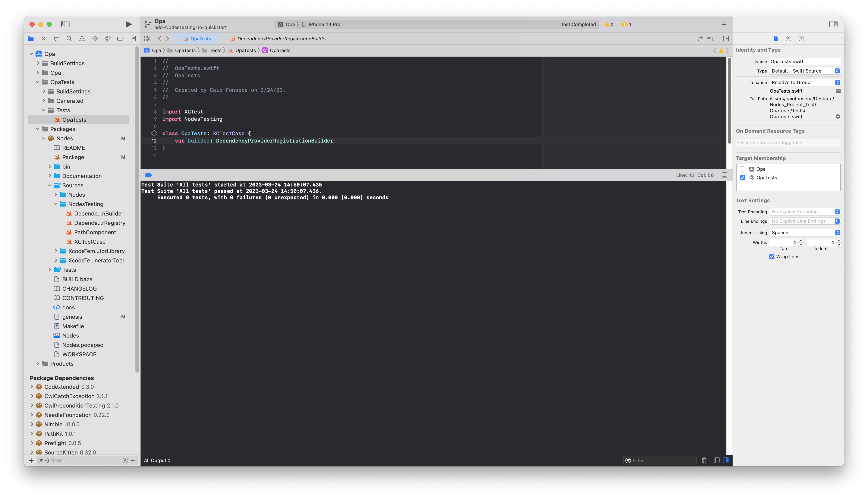Clear the console with the trash icon
The width and height of the screenshot is (868, 498).
704,460
